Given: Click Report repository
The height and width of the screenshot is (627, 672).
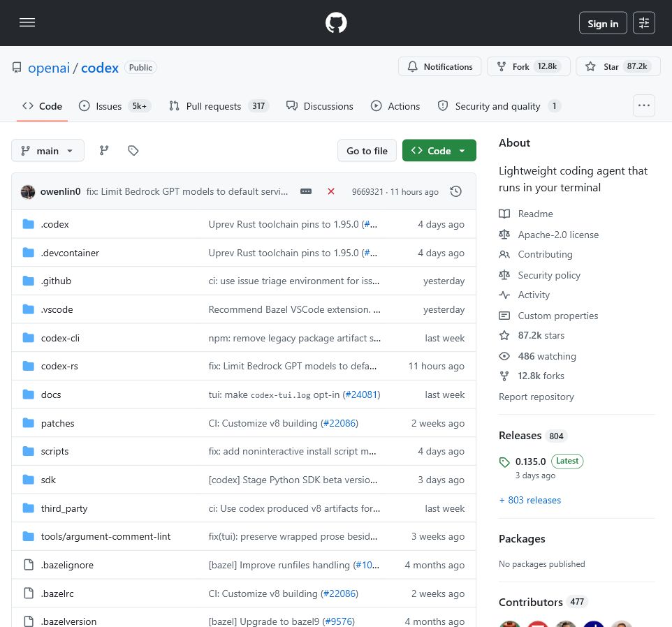Looking at the screenshot, I should [536, 397].
